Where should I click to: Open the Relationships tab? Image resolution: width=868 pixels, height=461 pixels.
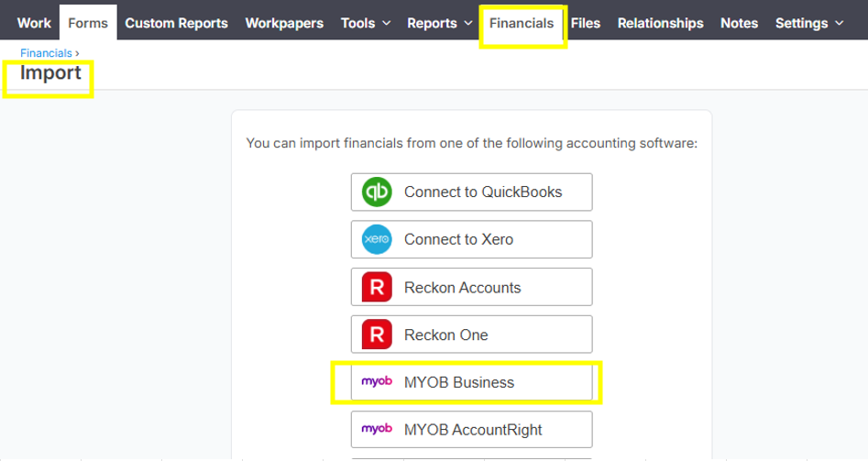(x=661, y=23)
